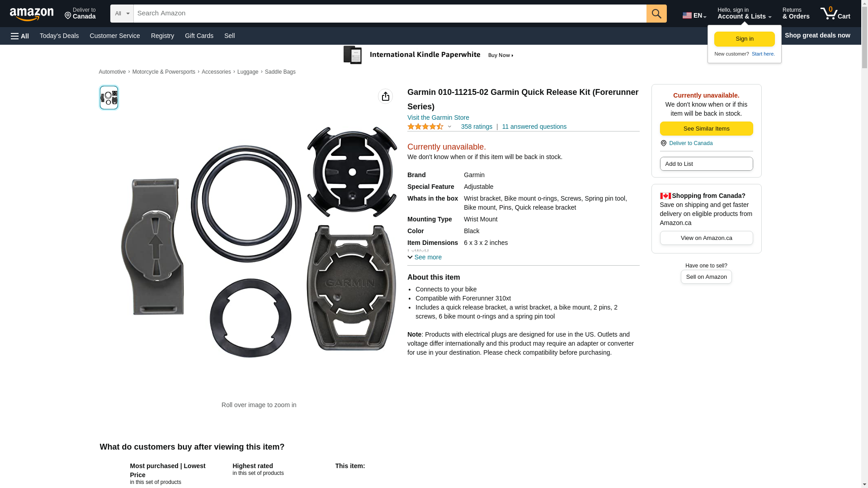
Task: Go to Customer Service page
Action: [115, 36]
